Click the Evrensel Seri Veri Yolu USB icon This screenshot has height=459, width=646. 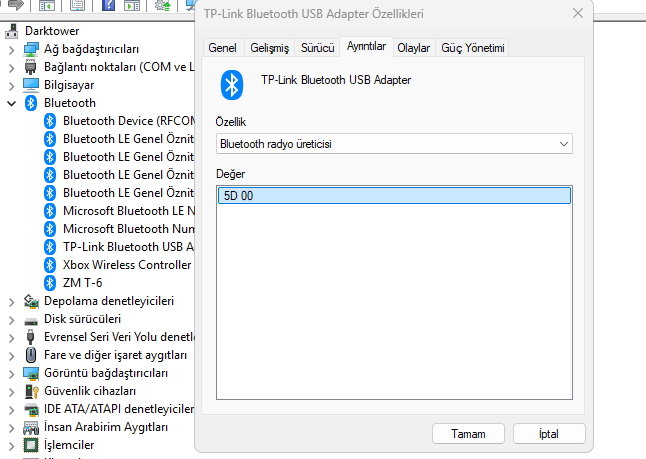(x=30, y=337)
